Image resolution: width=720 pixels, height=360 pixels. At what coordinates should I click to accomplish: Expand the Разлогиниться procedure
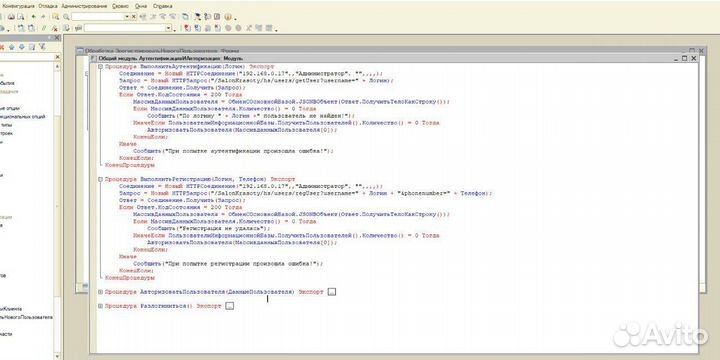101,306
